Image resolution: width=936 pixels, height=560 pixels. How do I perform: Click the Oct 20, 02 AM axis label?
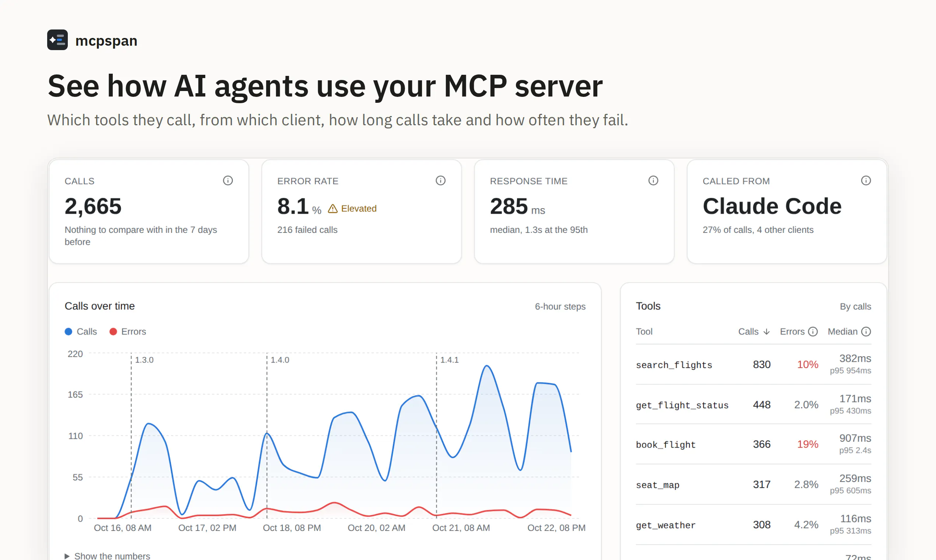(376, 528)
